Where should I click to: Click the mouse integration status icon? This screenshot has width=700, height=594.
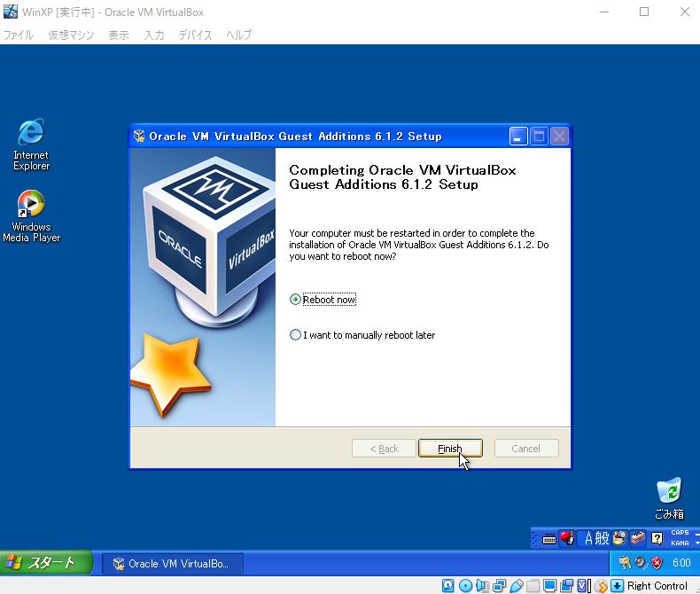[x=602, y=585]
